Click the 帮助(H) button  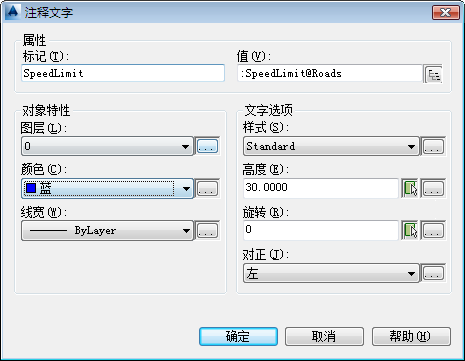pyautogui.click(x=411, y=336)
